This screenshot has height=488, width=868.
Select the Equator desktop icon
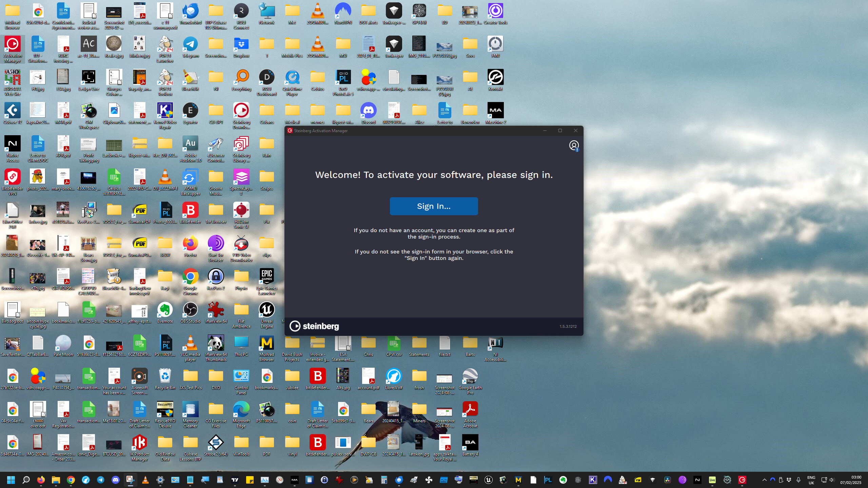tap(191, 114)
